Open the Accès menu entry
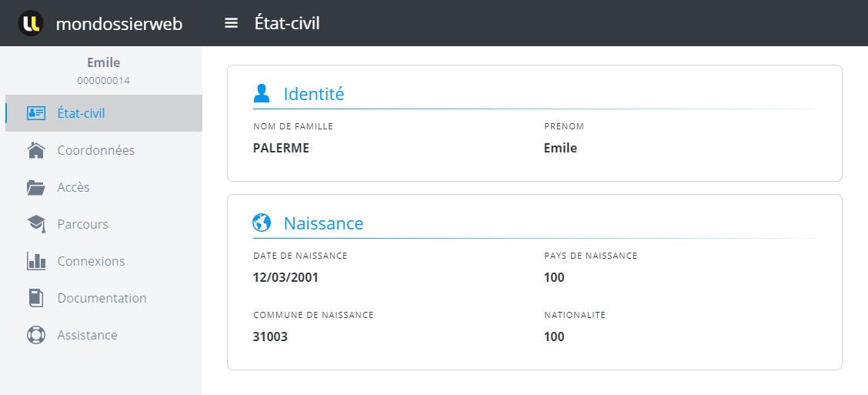This screenshot has width=868, height=395. tap(73, 187)
